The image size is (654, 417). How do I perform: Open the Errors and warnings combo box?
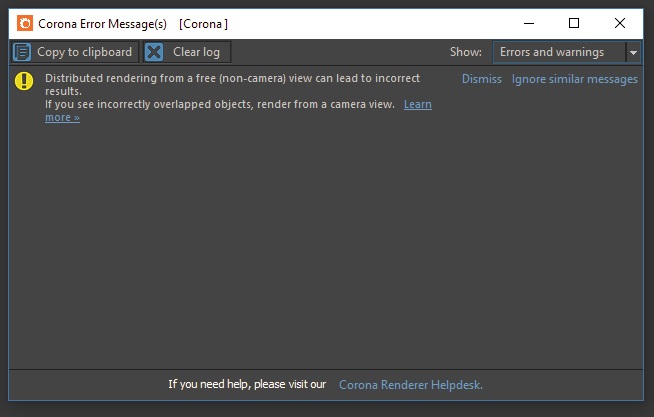tap(566, 53)
